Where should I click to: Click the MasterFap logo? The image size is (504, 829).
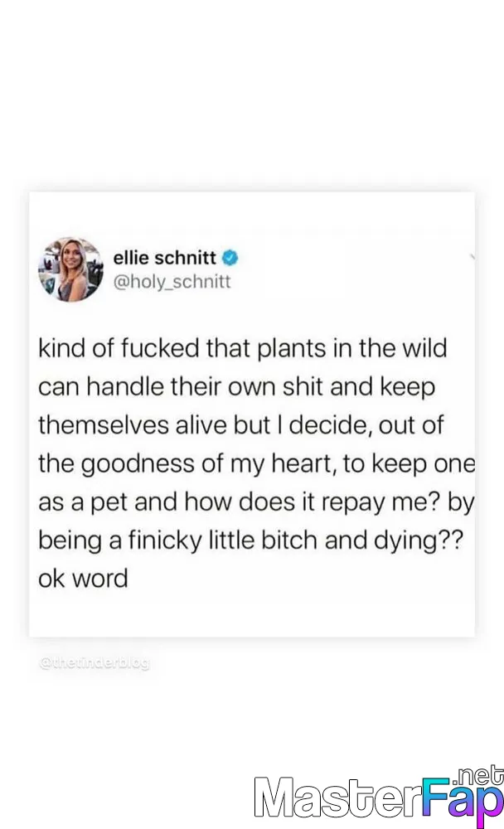(x=378, y=797)
